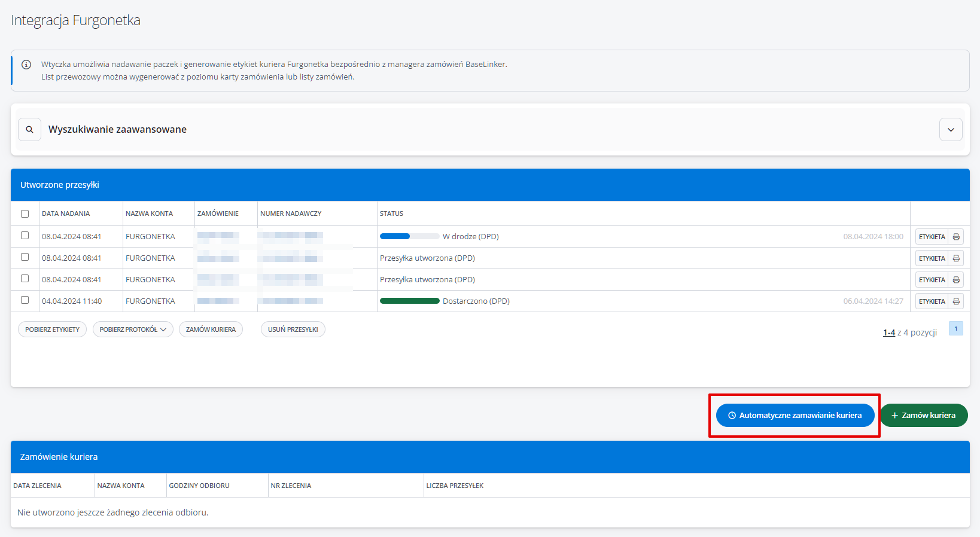
Task: Select all shipments with the header checkbox
Action: point(25,213)
